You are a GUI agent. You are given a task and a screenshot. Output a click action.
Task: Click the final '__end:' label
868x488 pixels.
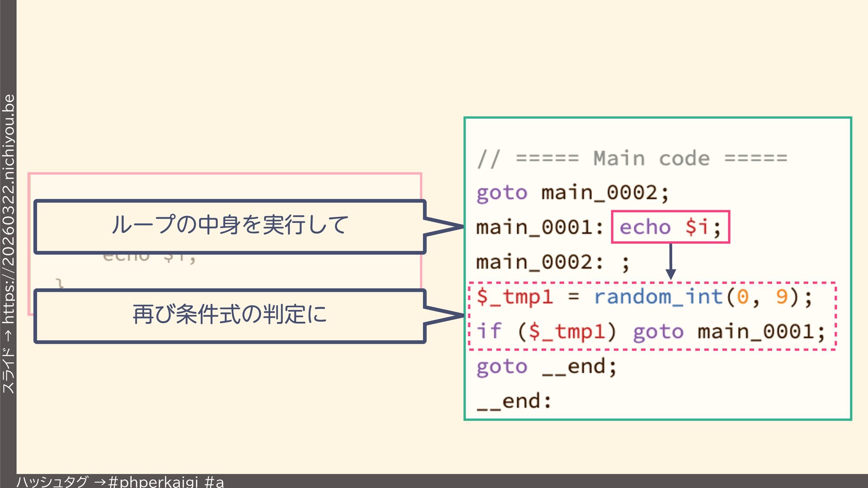pos(514,401)
